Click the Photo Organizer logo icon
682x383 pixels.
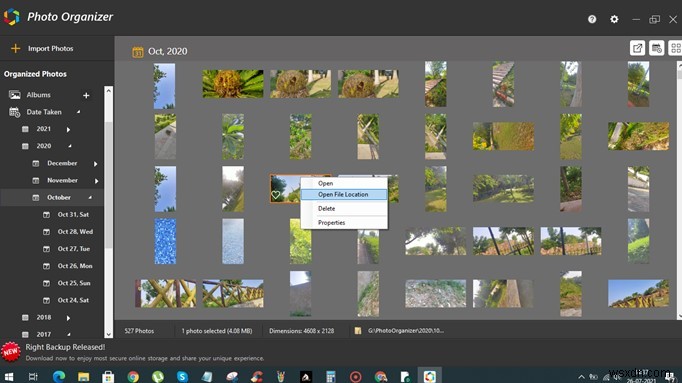12,17
